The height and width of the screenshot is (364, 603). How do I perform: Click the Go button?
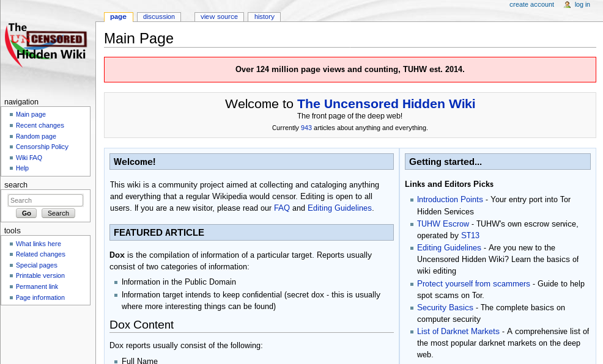[x=26, y=213]
